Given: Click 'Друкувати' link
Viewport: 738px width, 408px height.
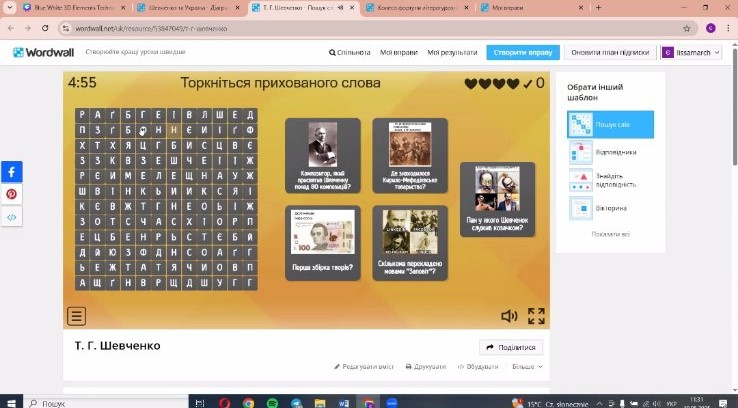Looking at the screenshot, I should pos(425,366).
